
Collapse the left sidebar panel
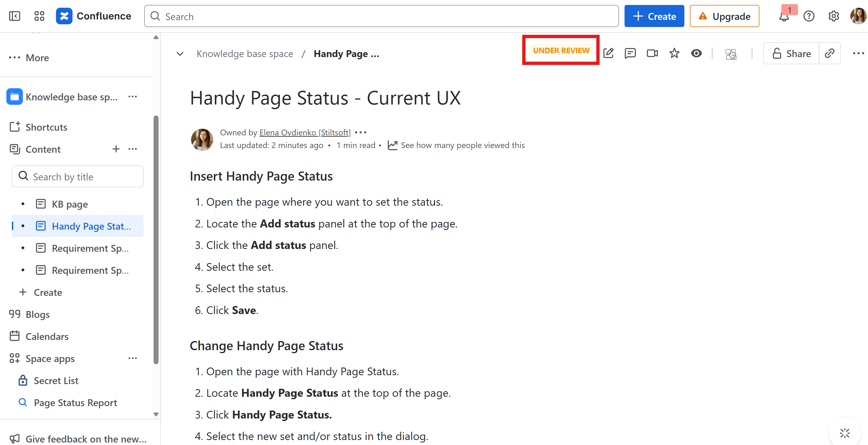click(x=15, y=16)
